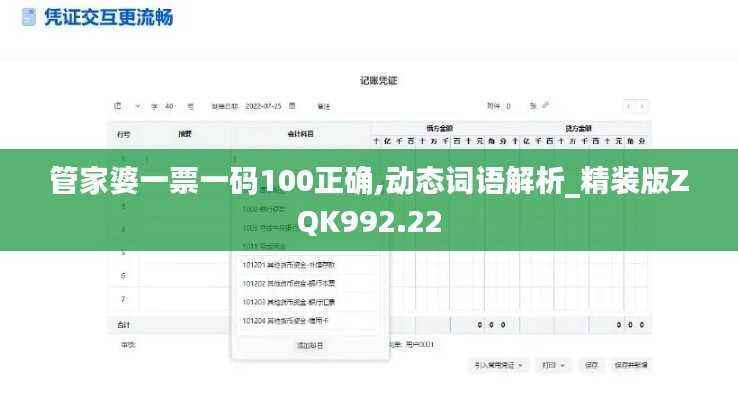Go to the previous voucher arrow

click(629, 105)
